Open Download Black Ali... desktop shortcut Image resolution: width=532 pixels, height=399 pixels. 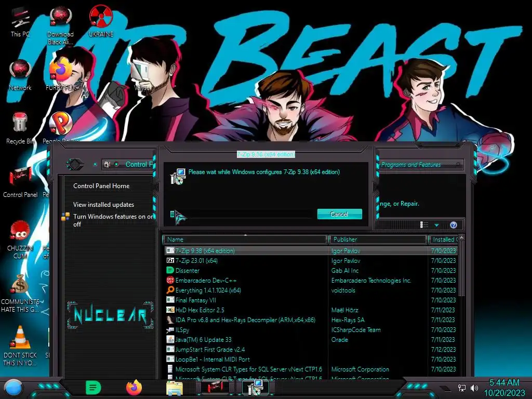[x=60, y=26]
